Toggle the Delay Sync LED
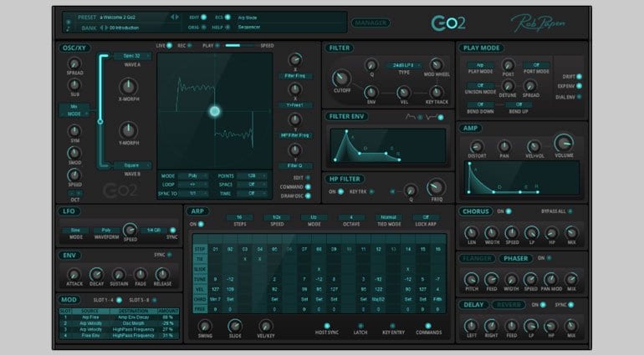The image size is (644, 355). 571,305
